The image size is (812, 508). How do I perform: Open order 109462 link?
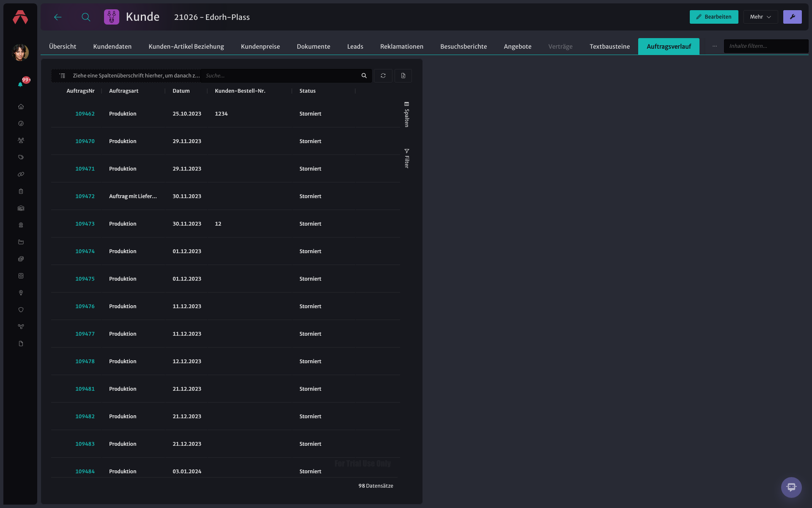click(x=85, y=114)
